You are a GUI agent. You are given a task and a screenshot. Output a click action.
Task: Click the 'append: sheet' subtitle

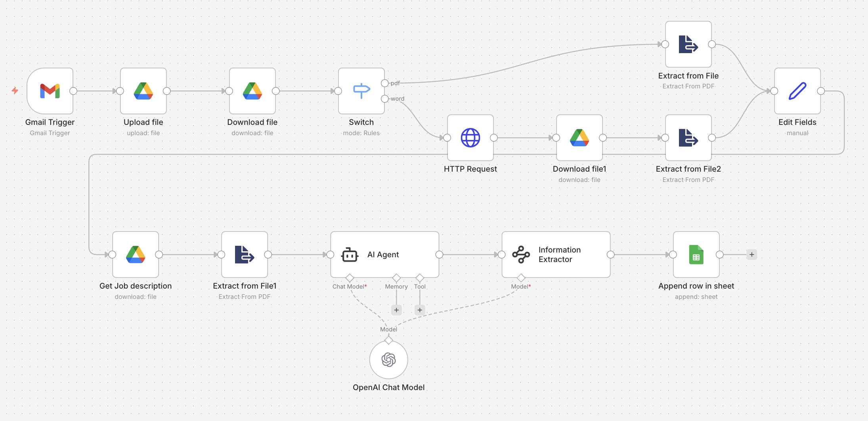point(696,297)
